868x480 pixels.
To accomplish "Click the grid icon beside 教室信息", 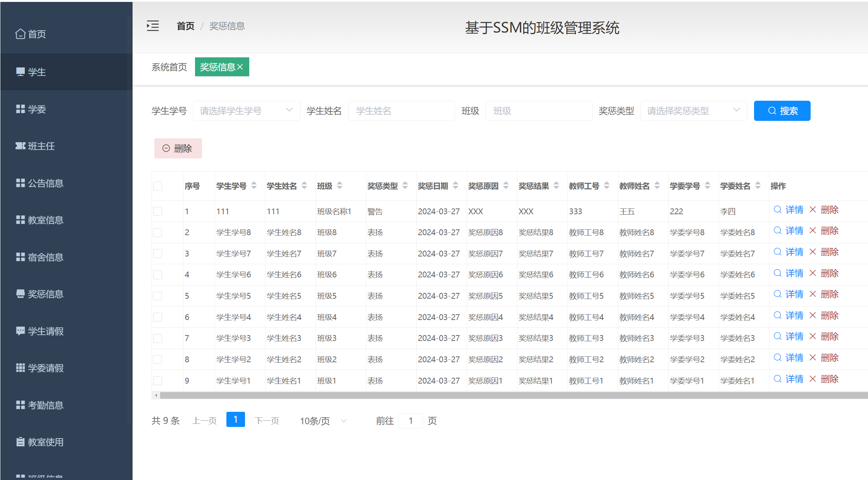I will [21, 220].
